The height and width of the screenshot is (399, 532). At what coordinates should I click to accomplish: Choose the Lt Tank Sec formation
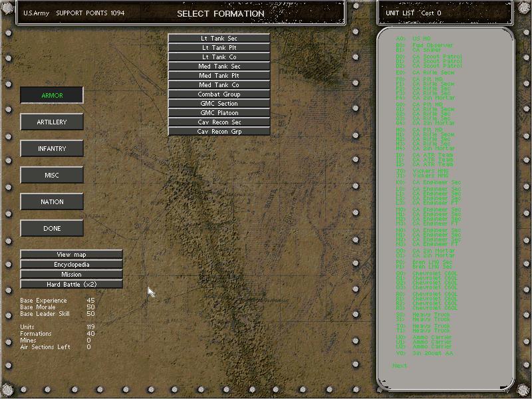point(219,39)
